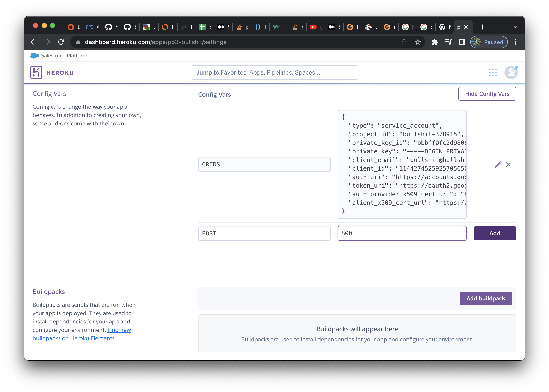
Task: Click the Add buildpack button
Action: tap(486, 298)
